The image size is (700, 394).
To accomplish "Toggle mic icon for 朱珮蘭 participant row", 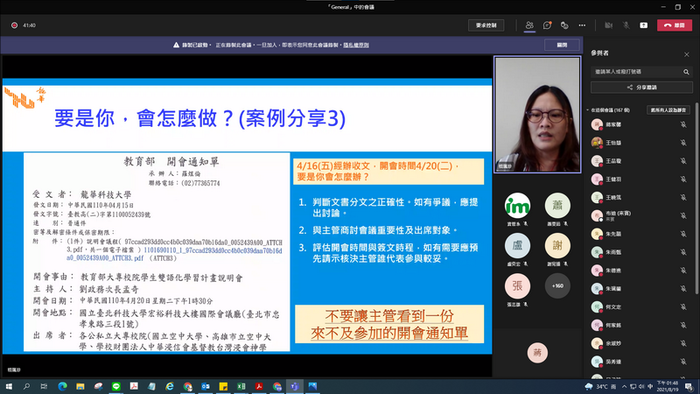I will [683, 289].
